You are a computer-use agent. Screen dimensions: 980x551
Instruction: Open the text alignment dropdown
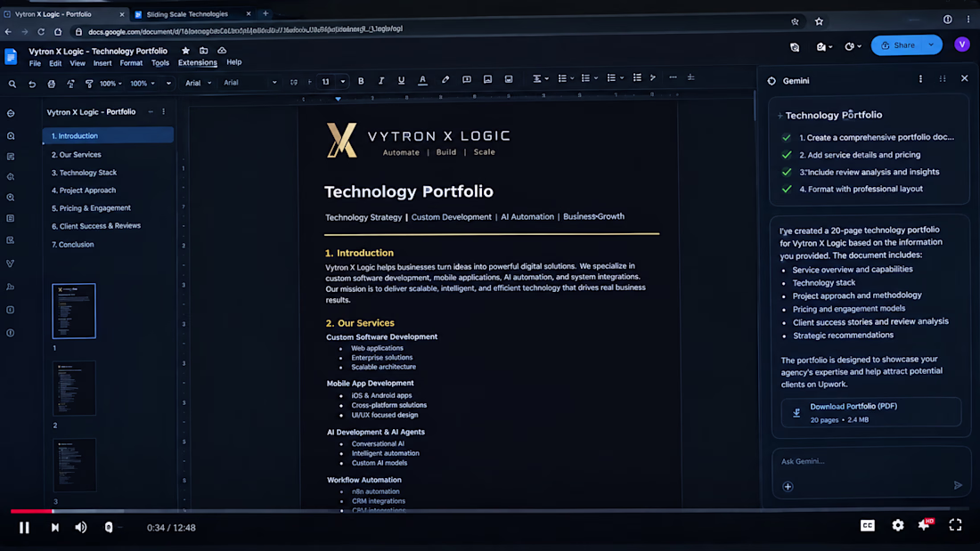point(540,78)
